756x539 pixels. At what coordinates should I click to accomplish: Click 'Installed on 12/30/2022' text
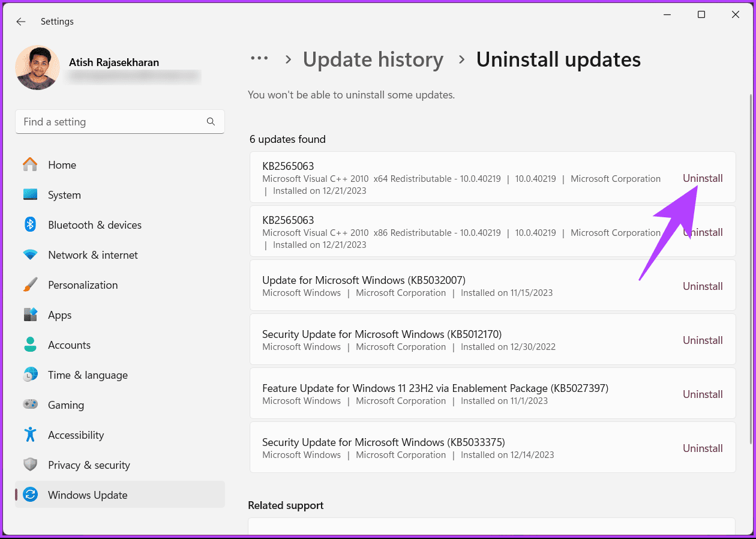(508, 347)
